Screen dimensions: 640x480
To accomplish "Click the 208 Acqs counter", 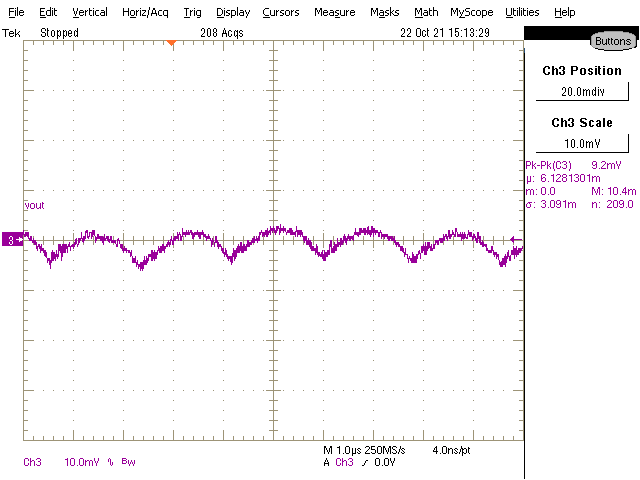I will click(x=222, y=33).
